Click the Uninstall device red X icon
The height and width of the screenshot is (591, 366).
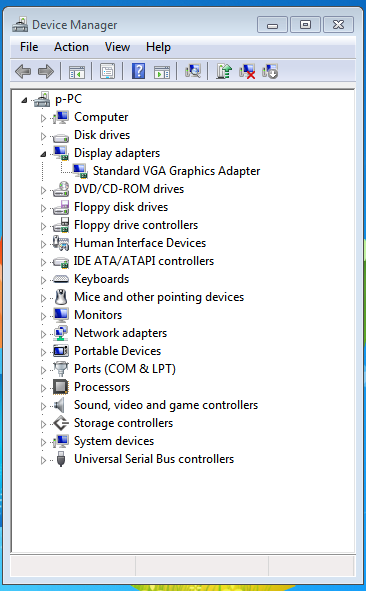click(x=247, y=71)
